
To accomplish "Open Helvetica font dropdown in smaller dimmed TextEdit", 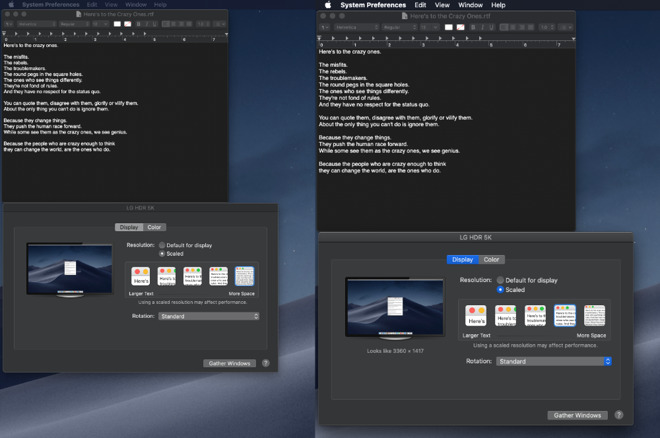I will point(36,24).
